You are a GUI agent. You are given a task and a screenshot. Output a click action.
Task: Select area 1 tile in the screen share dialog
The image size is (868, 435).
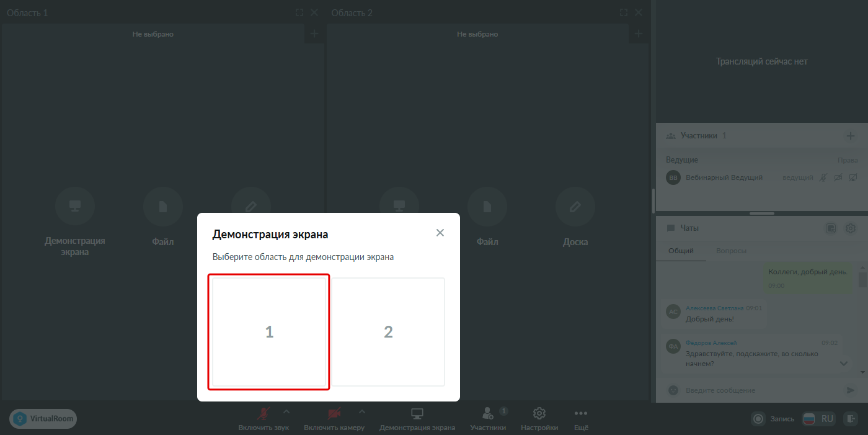(x=269, y=332)
